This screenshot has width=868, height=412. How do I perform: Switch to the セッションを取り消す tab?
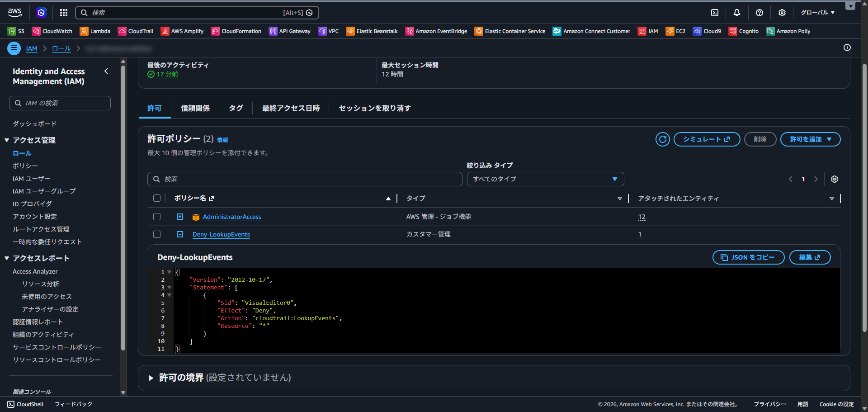point(375,108)
